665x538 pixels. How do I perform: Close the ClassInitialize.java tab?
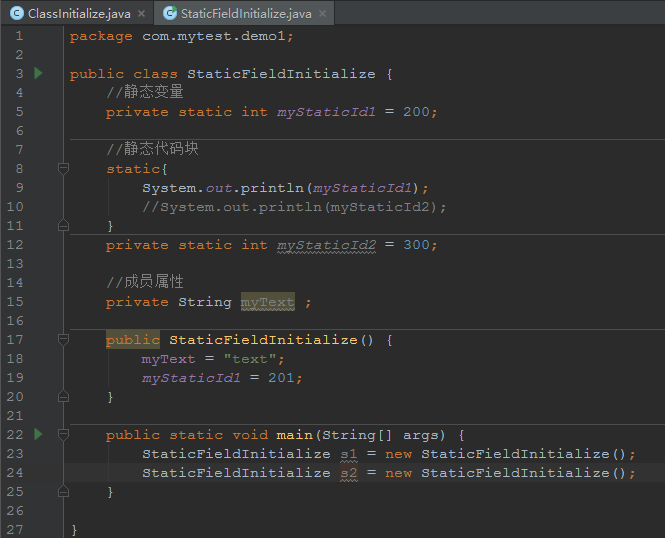tap(142, 14)
